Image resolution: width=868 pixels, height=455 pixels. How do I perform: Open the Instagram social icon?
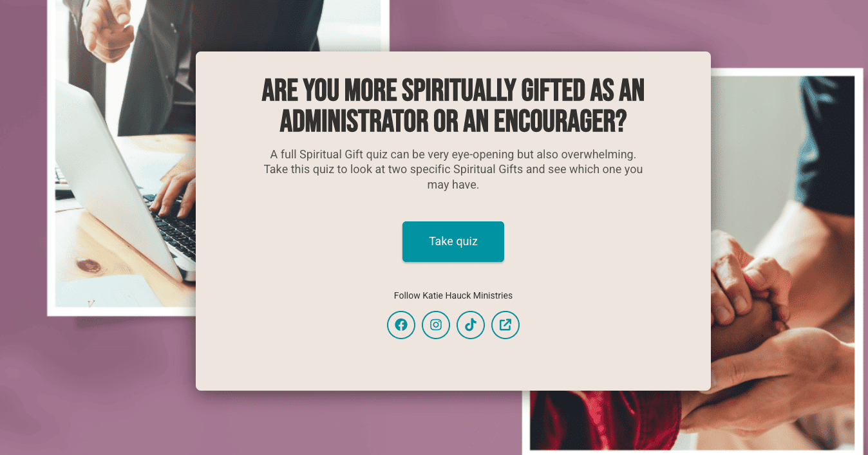pos(436,325)
